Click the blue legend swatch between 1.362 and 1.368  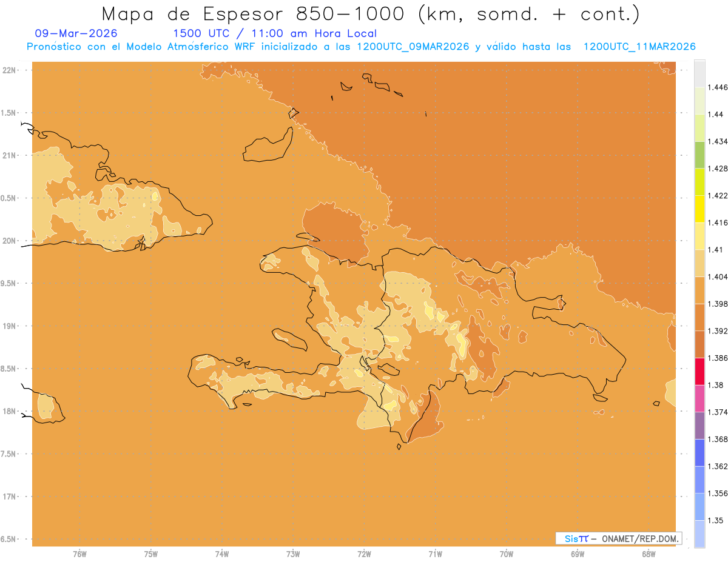click(x=699, y=452)
